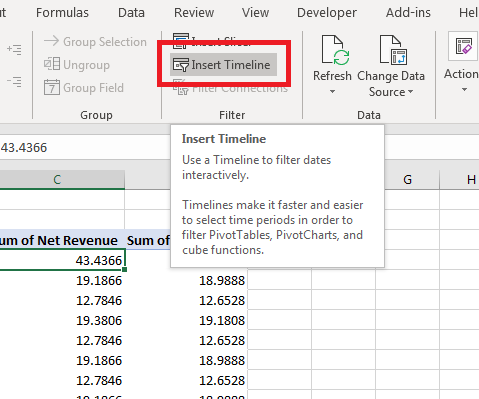Open the Review tab
Viewport: 479px width, 399px height.
[x=194, y=13]
